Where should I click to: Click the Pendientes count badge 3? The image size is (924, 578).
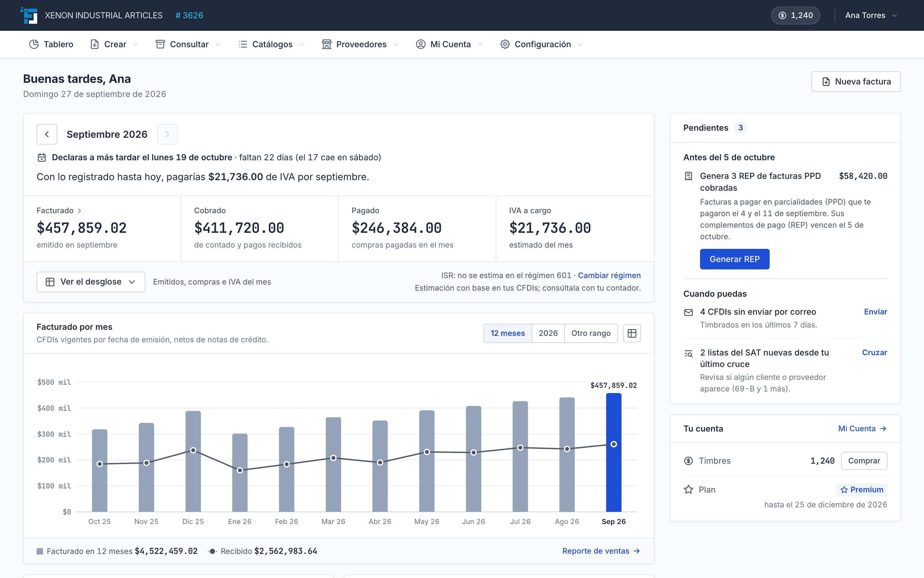click(x=740, y=128)
